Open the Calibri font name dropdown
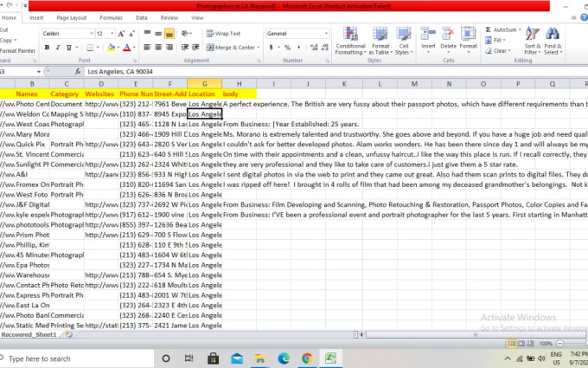 click(91, 34)
